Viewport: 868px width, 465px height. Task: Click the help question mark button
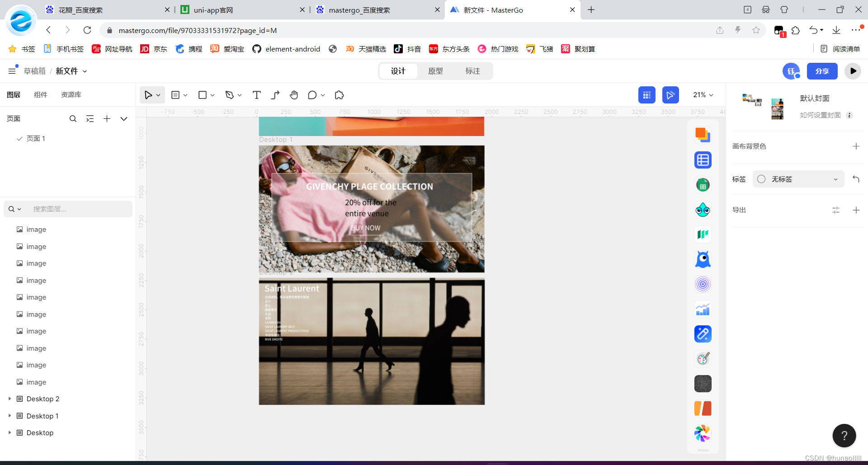pos(844,436)
